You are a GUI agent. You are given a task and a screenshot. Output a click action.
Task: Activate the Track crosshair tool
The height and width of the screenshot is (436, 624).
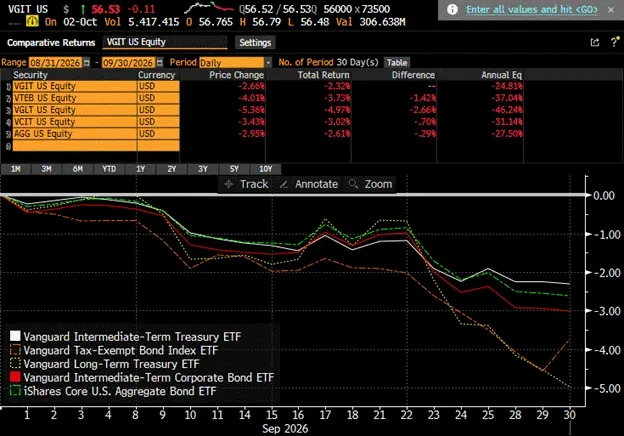[x=246, y=184]
